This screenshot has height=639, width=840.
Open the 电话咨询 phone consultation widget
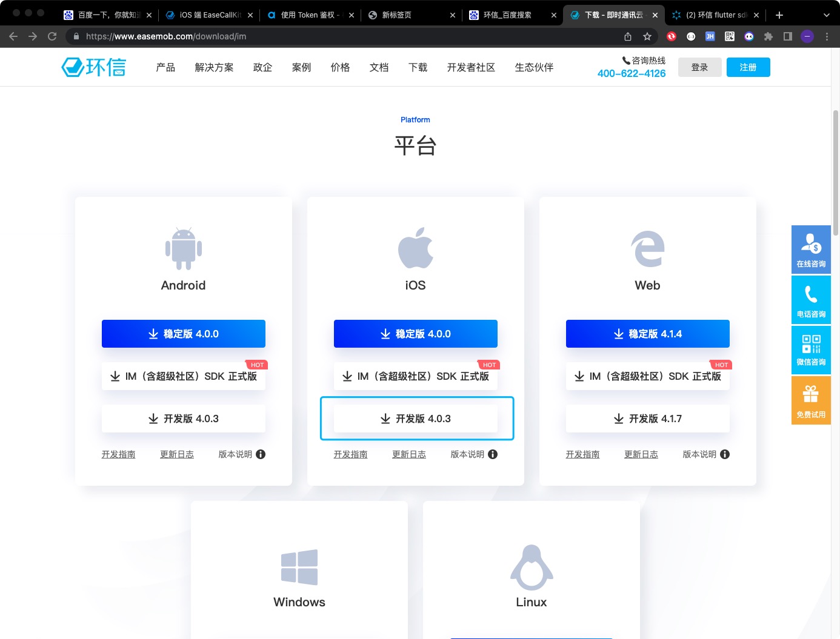[x=811, y=300]
